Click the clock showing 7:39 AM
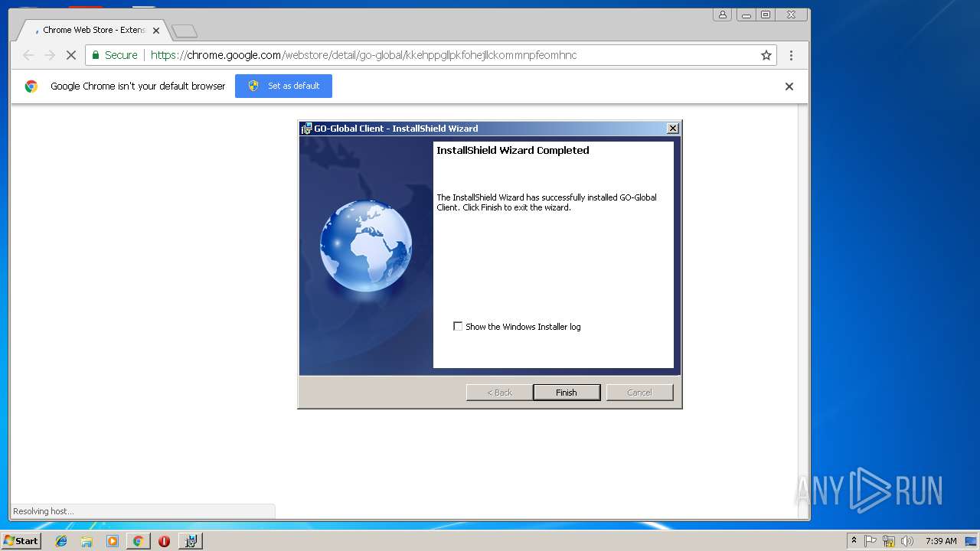Viewport: 980px width, 551px height. 941,541
